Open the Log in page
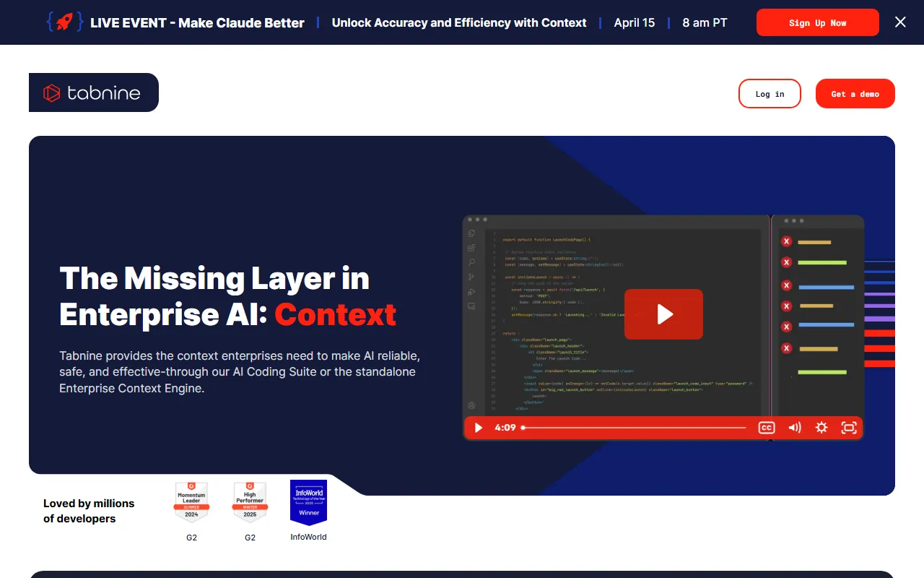Image resolution: width=924 pixels, height=578 pixels. (x=770, y=94)
